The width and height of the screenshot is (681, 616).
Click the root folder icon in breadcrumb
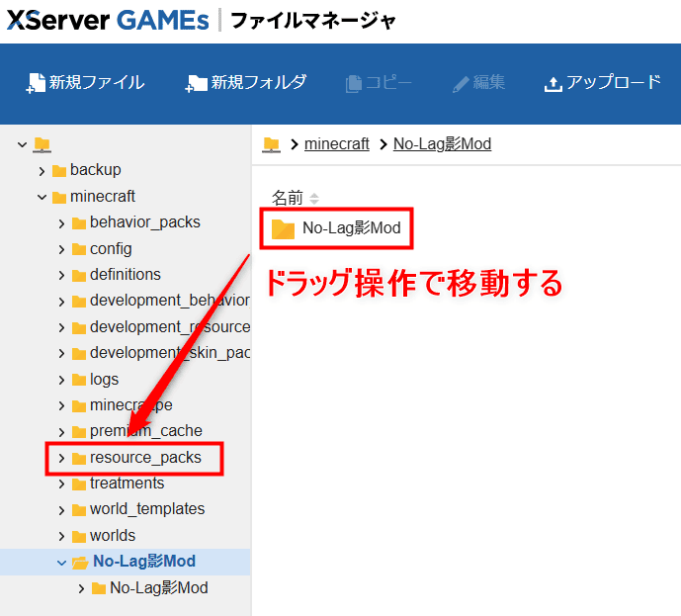click(x=271, y=144)
